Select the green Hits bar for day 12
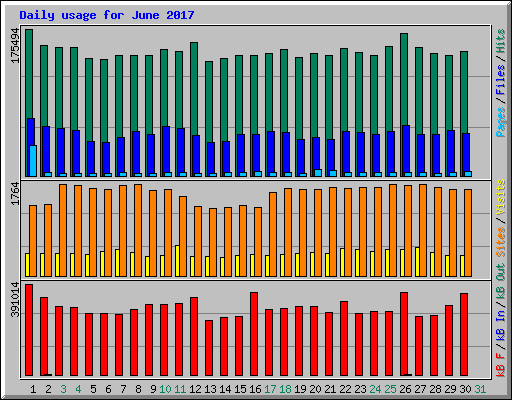The width and height of the screenshot is (512, 400). click(194, 88)
